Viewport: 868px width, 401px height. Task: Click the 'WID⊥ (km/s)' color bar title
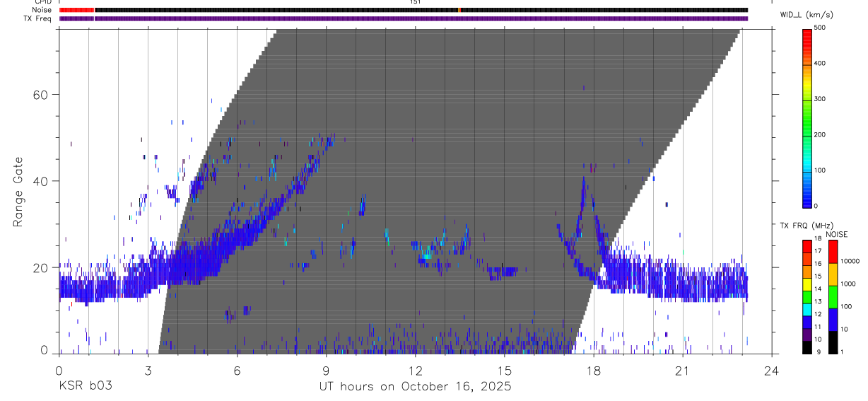(808, 15)
